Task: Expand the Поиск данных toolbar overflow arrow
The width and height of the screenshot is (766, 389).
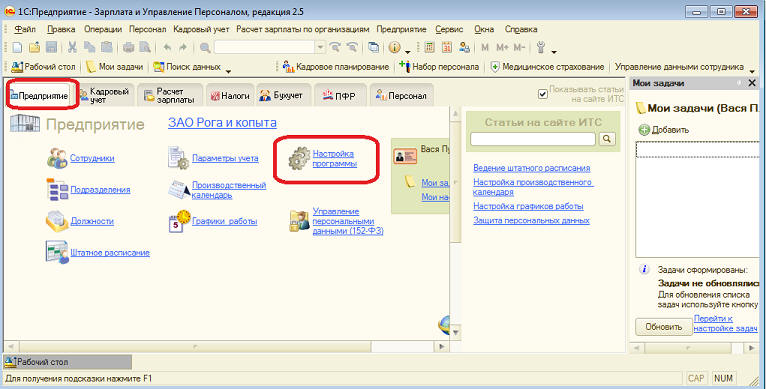Action: [228, 71]
